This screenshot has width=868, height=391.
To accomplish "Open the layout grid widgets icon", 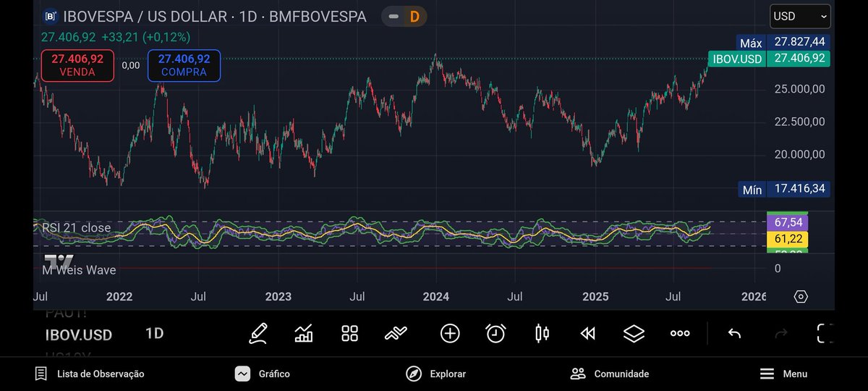I will pyautogui.click(x=350, y=333).
